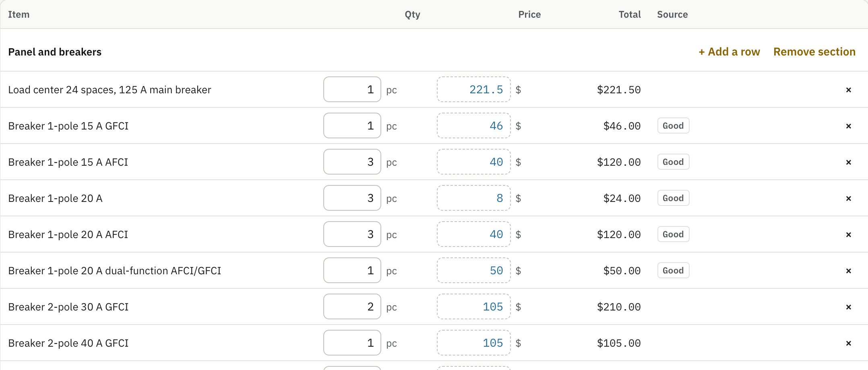Edit quantity for Load center 24 spaces

click(x=352, y=89)
